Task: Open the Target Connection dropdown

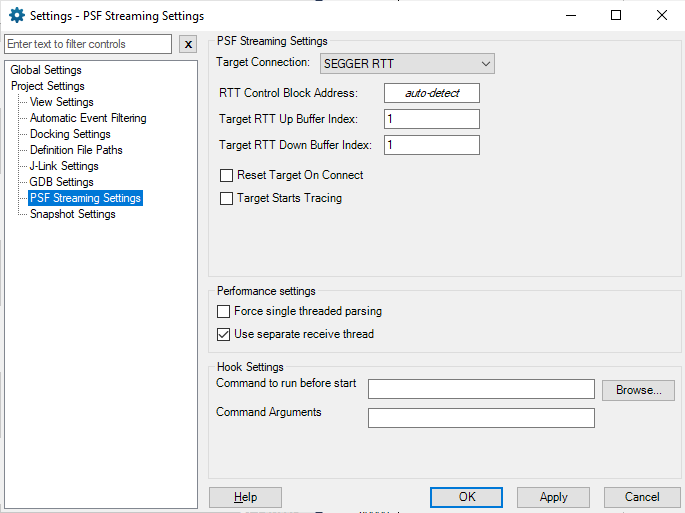Action: pyautogui.click(x=407, y=64)
